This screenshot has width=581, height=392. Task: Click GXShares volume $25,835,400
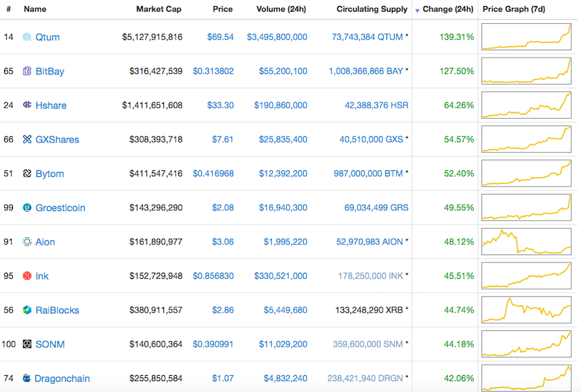[x=283, y=139]
